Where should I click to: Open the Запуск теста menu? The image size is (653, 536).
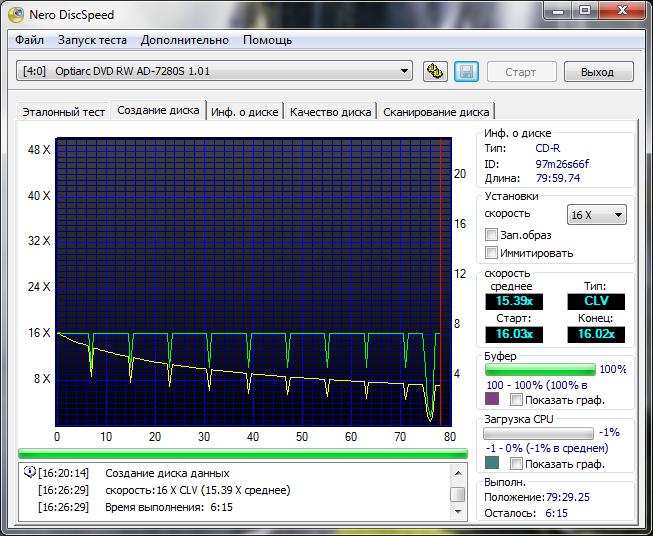click(92, 40)
